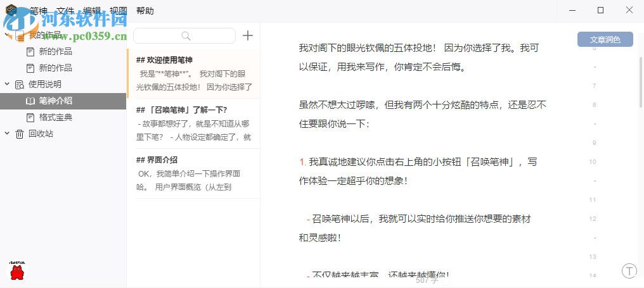Click bullet line starting 召唤笔神以后
The width and height of the screenshot is (644, 288).
415,228
